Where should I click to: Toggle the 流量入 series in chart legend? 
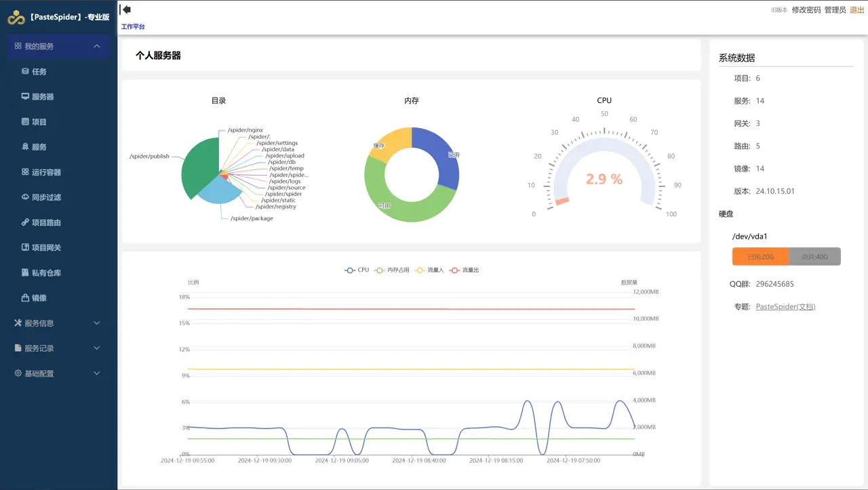(429, 270)
